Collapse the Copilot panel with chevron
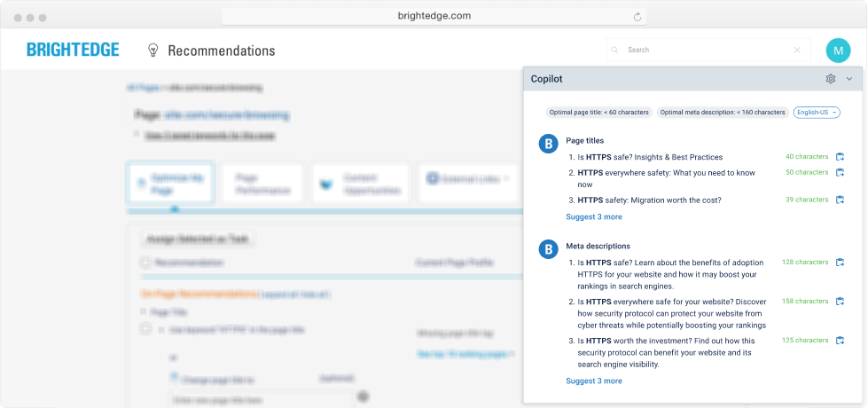The image size is (868, 408). click(849, 79)
